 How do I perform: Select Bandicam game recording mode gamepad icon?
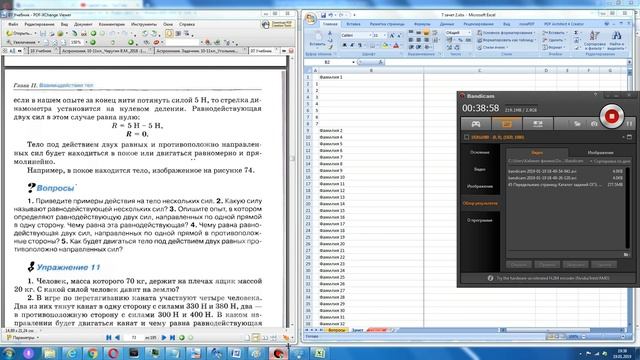[x=476, y=124]
